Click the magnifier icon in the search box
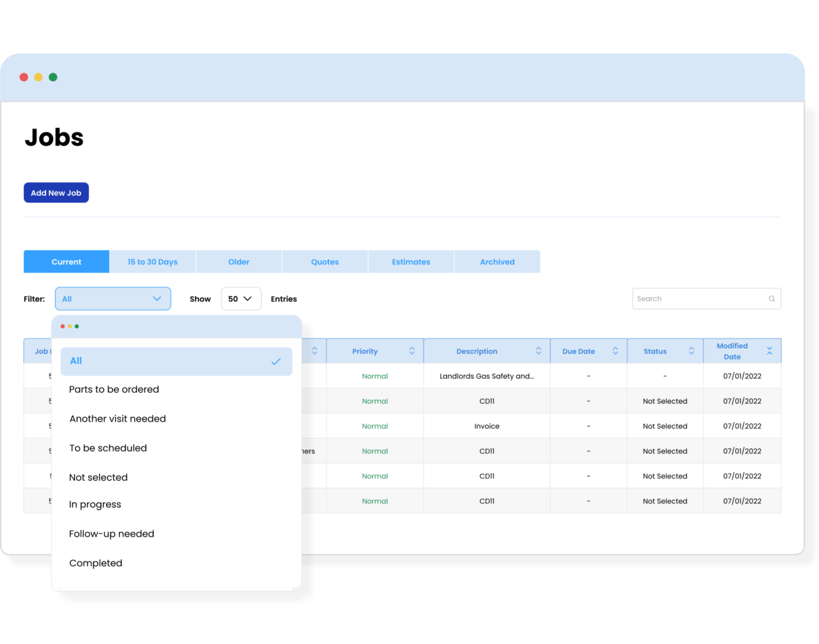The height and width of the screenshot is (644, 819). click(x=772, y=299)
